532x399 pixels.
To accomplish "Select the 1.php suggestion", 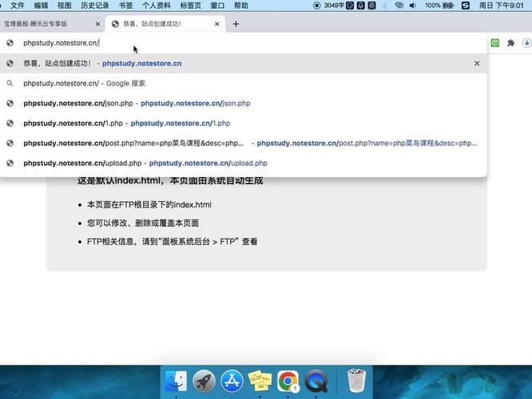I will pyautogui.click(x=244, y=124).
